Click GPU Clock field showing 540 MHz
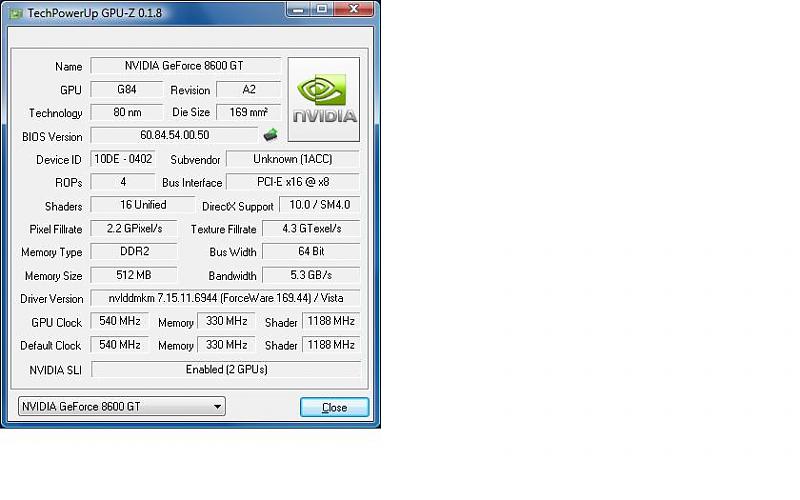The height and width of the screenshot is (500, 800). point(119,321)
